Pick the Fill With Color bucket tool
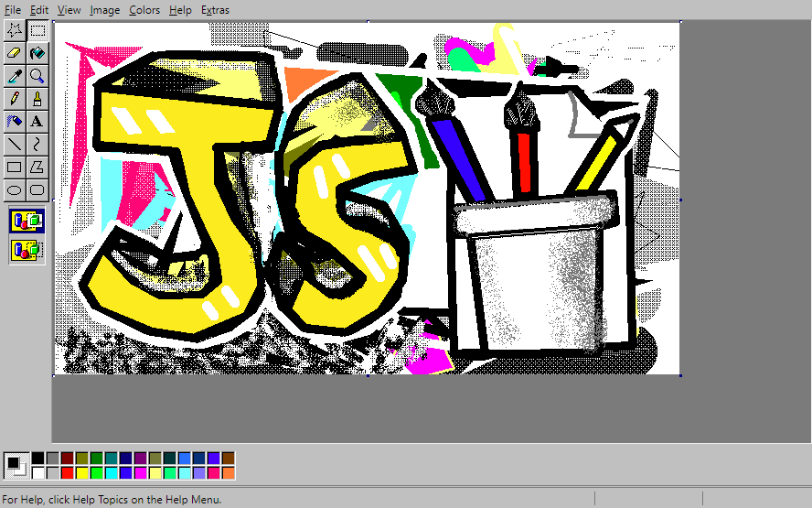The image size is (812, 508). pyautogui.click(x=37, y=53)
